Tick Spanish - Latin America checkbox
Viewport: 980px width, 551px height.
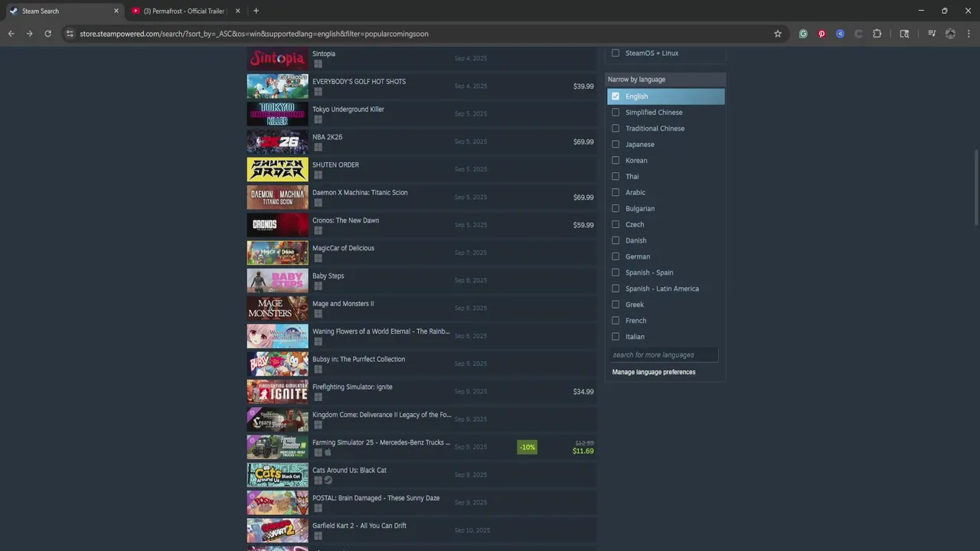coord(616,289)
